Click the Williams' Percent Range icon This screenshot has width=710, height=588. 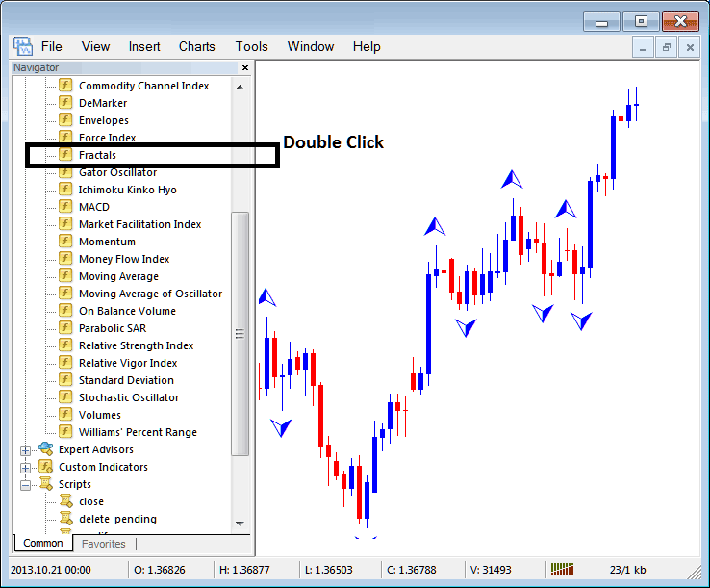[x=65, y=431]
